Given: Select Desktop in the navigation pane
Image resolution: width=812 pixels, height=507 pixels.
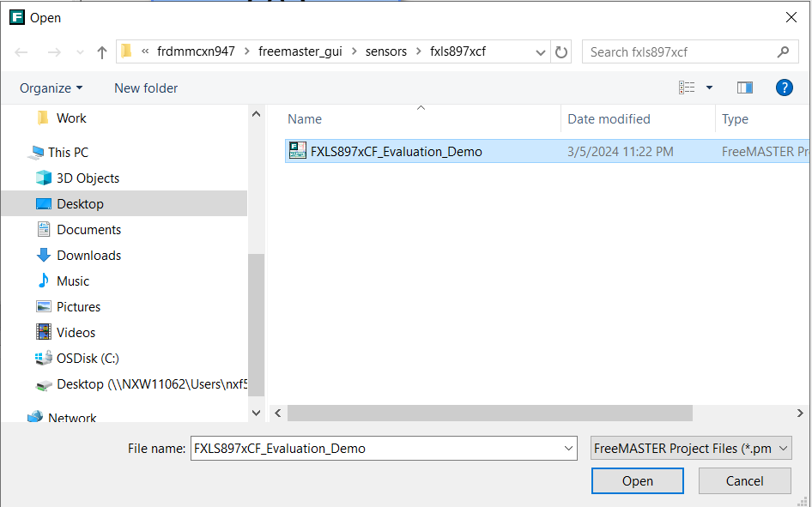Looking at the screenshot, I should tap(81, 204).
